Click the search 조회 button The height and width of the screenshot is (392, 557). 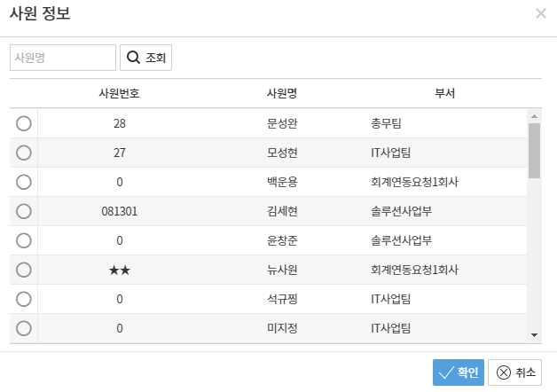pos(145,58)
